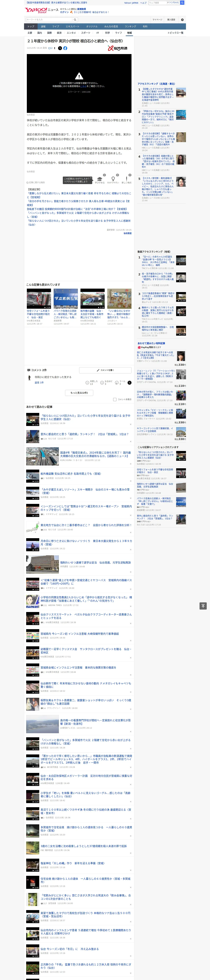Open the トップ tab

(31, 27)
